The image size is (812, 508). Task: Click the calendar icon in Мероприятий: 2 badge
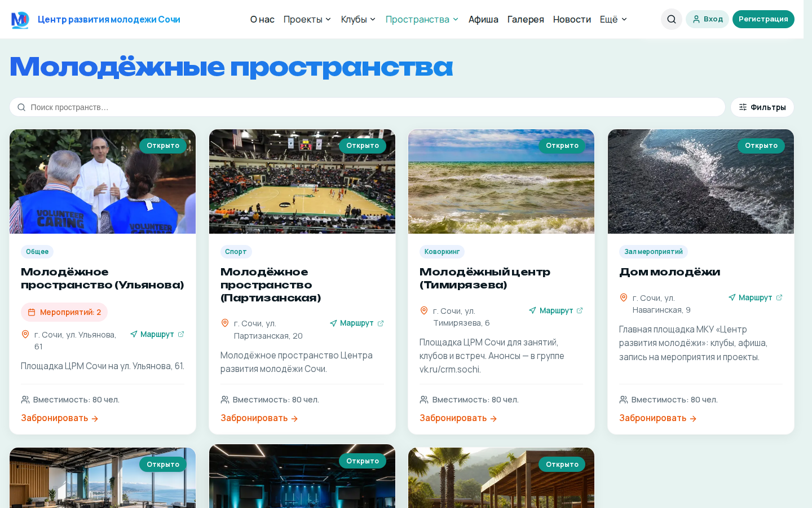point(32,312)
